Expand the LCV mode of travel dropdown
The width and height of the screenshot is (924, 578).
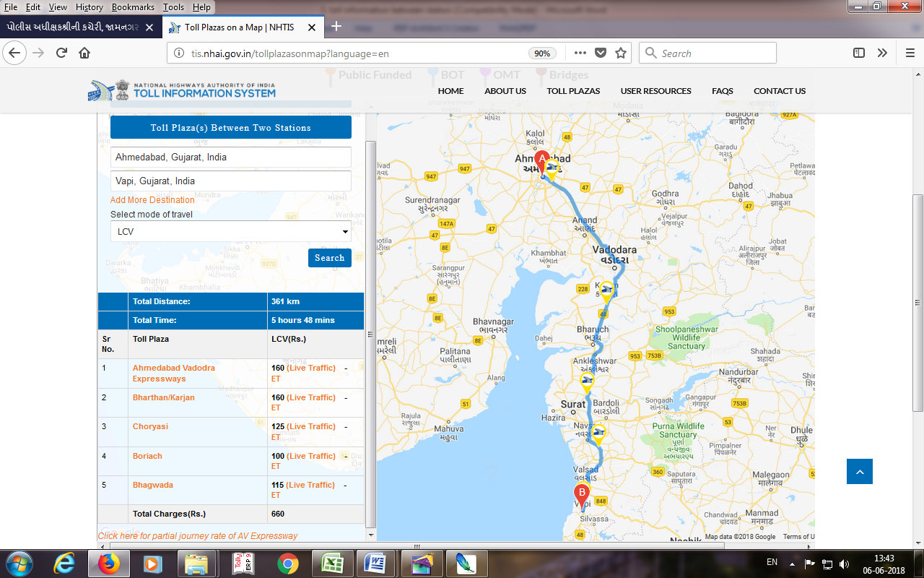pyautogui.click(x=230, y=232)
